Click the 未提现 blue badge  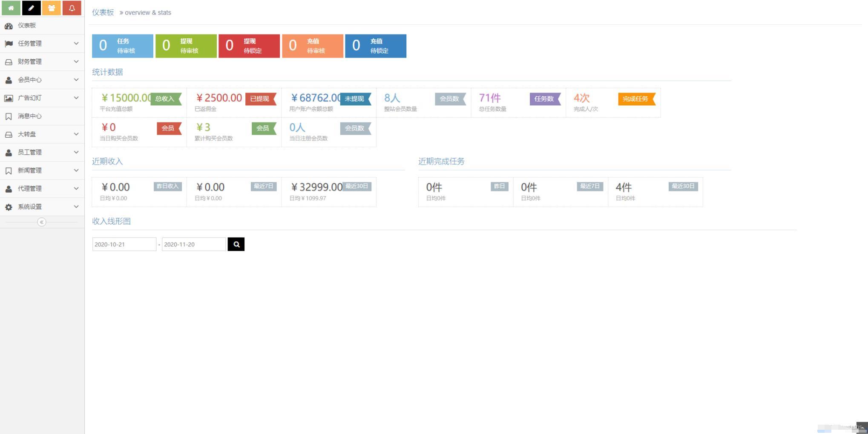356,99
